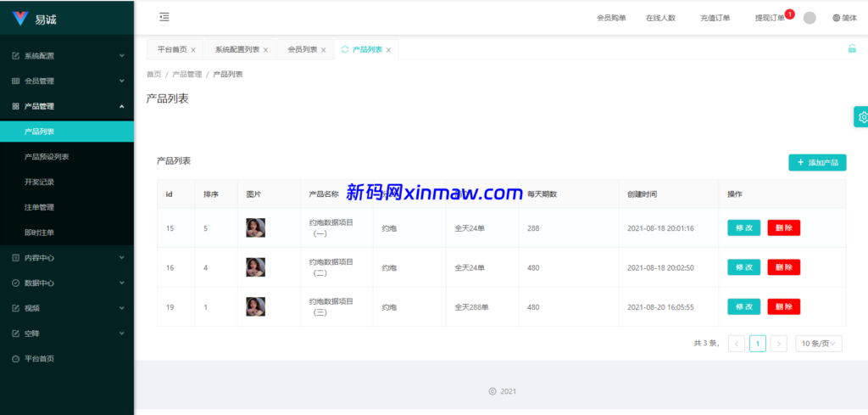Click the red notification badge on 提现订单

tap(789, 14)
